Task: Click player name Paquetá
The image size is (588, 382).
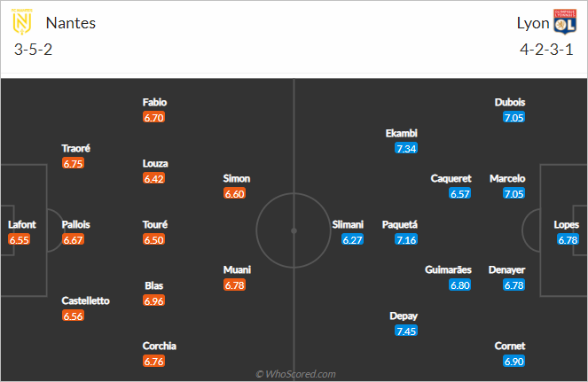Action: coord(400,224)
